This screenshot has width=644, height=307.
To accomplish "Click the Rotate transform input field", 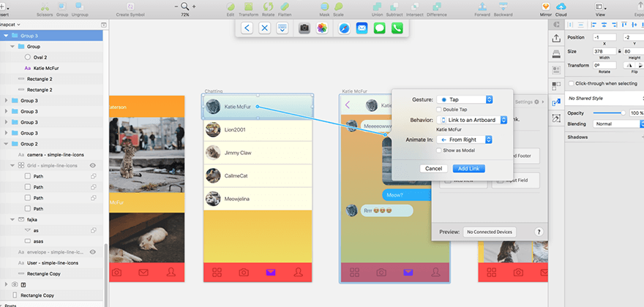I will pyautogui.click(x=604, y=65).
